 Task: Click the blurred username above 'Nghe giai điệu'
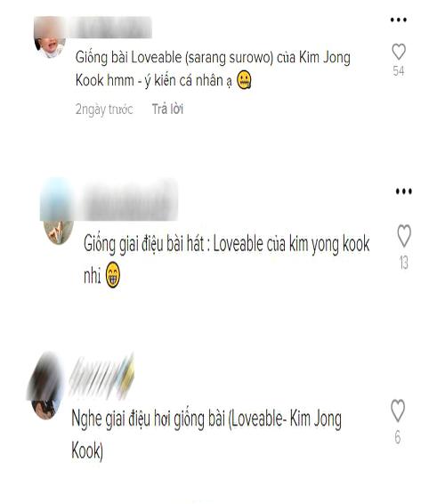tap(101, 375)
